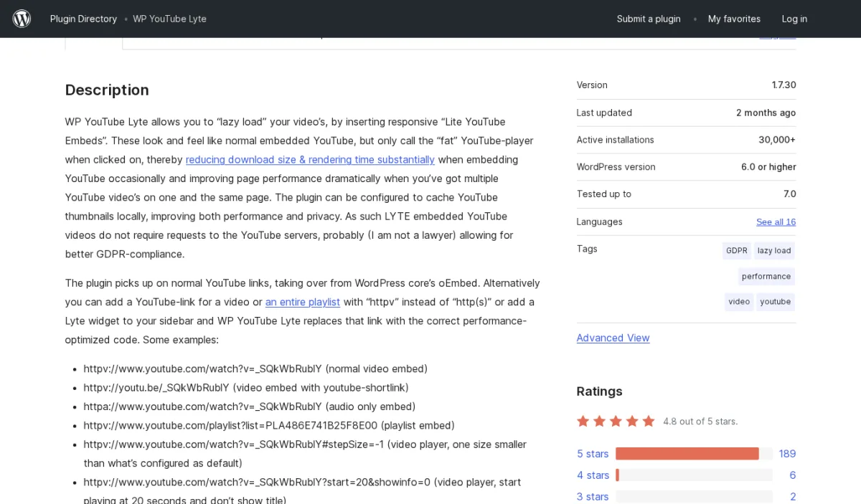The width and height of the screenshot is (861, 504).
Task: Click 4.8 out of 5 stars text
Action: point(700,422)
